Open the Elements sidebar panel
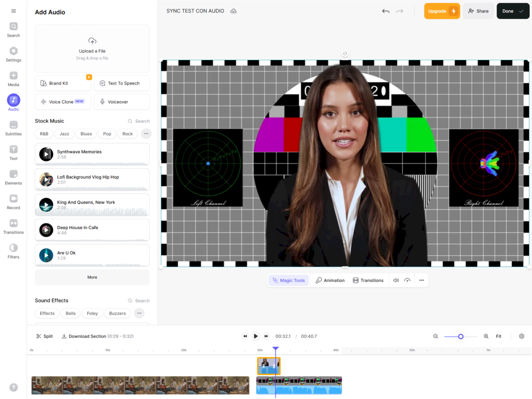The width and height of the screenshot is (532, 399). [x=13, y=177]
